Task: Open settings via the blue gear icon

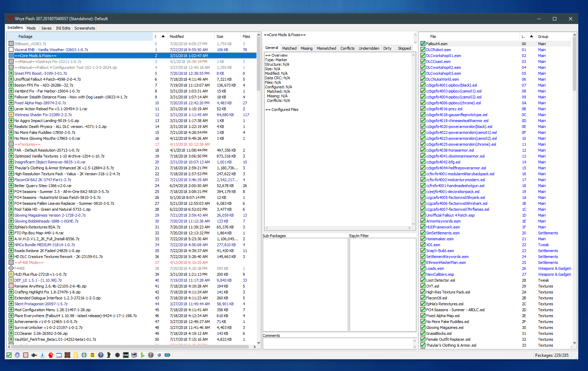Action: point(17,355)
